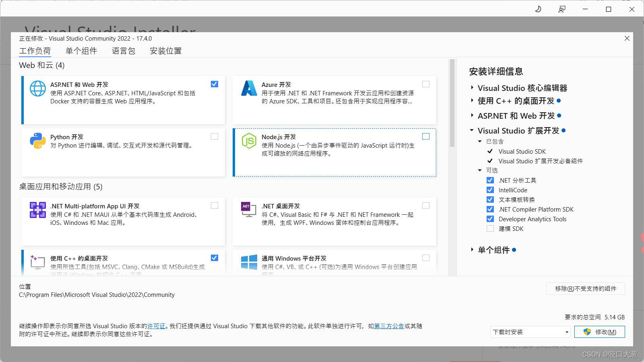Expand ASP.NET 和 Web 开发 details node
The height and width of the screenshot is (362, 644).
coord(472,115)
